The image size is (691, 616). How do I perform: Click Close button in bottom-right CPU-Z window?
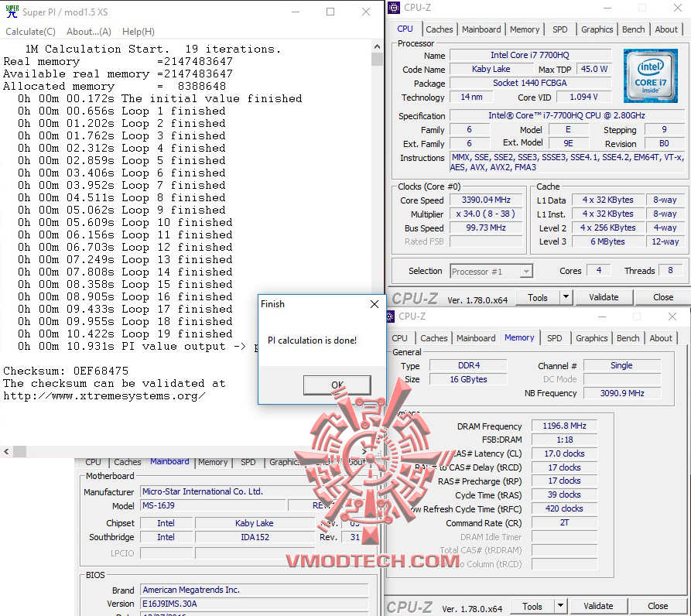click(658, 606)
